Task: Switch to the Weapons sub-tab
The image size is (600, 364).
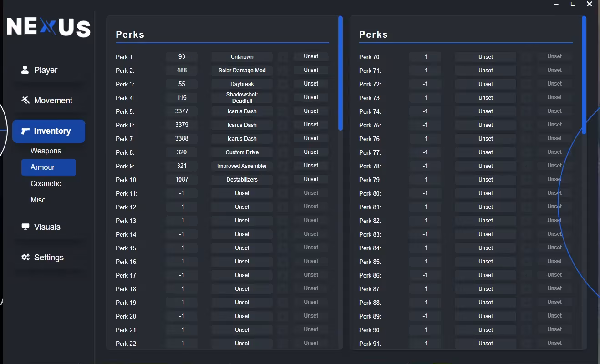Action: (x=46, y=151)
